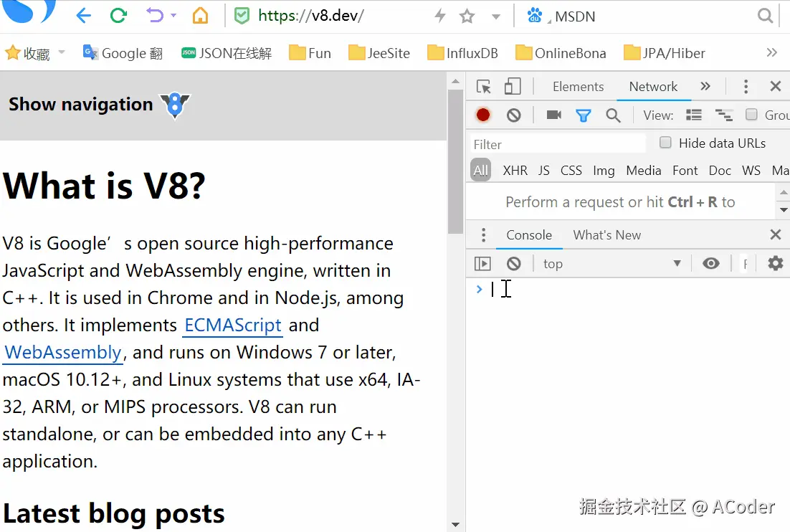Open the Google 翻 bookmark
Image resolution: width=790 pixels, height=532 pixels.
click(x=123, y=53)
